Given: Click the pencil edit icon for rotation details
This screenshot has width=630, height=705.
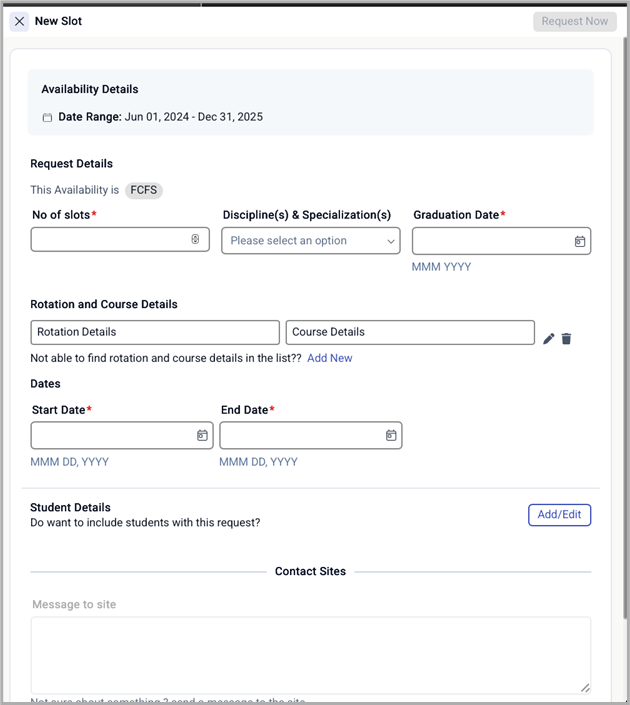Looking at the screenshot, I should tap(548, 339).
